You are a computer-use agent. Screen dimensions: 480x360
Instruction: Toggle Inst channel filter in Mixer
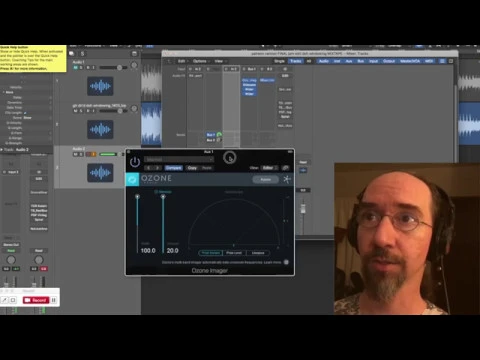tap(337, 61)
